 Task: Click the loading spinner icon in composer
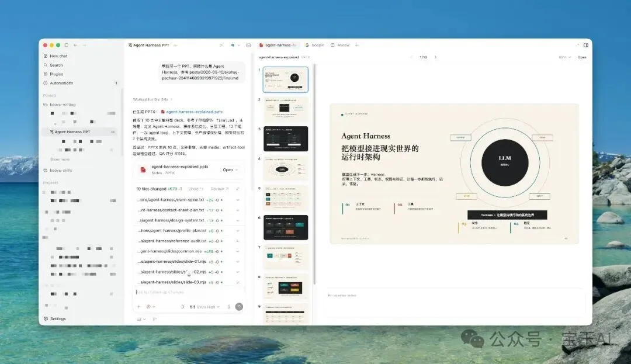coord(182,307)
